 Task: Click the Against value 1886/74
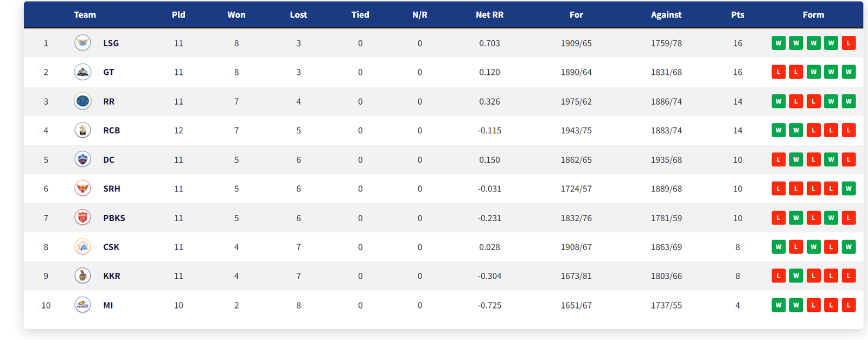coord(666,101)
